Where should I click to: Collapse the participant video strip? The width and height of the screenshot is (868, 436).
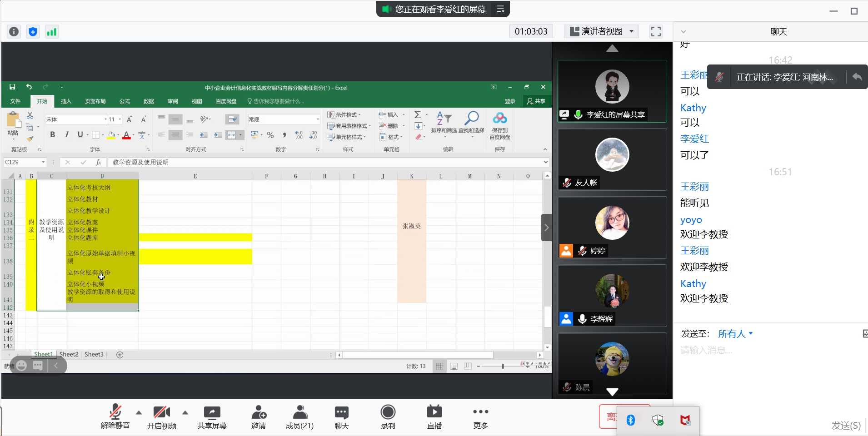tap(546, 227)
